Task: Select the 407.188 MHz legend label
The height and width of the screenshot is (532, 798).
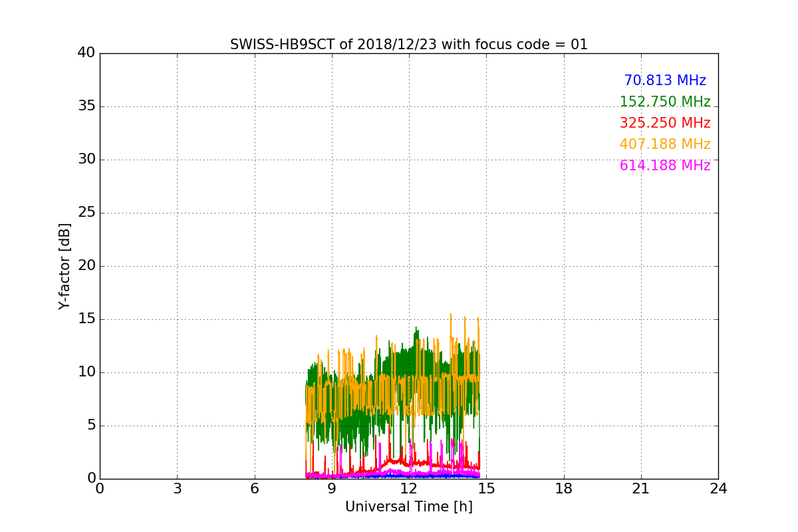Action: [x=665, y=144]
